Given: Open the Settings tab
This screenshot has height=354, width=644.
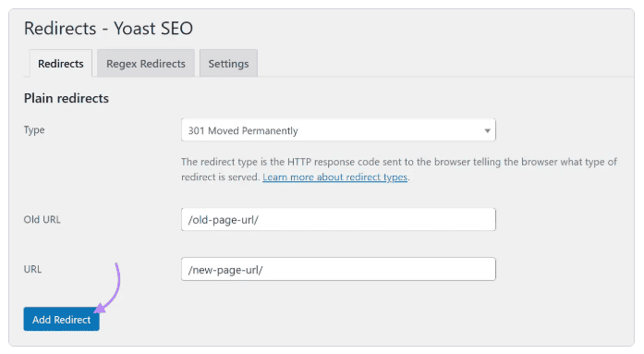Looking at the screenshot, I should coord(228,63).
